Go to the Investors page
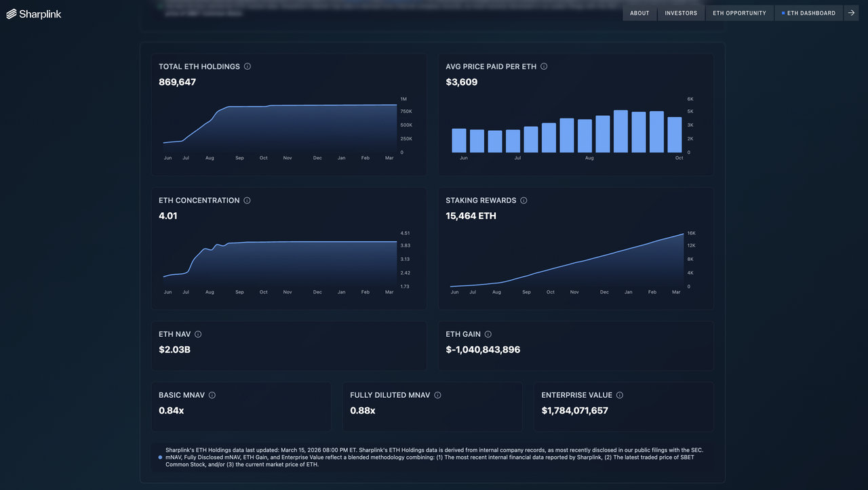 click(x=681, y=13)
